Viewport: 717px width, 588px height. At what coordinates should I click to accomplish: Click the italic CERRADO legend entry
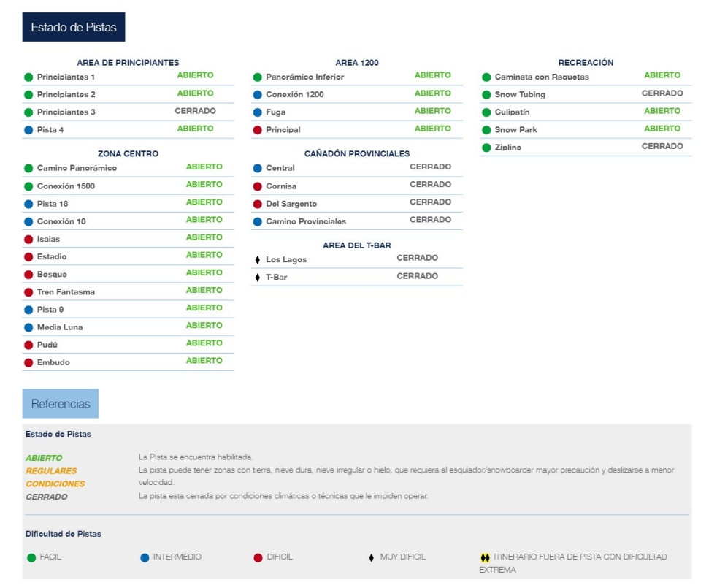tap(47, 497)
